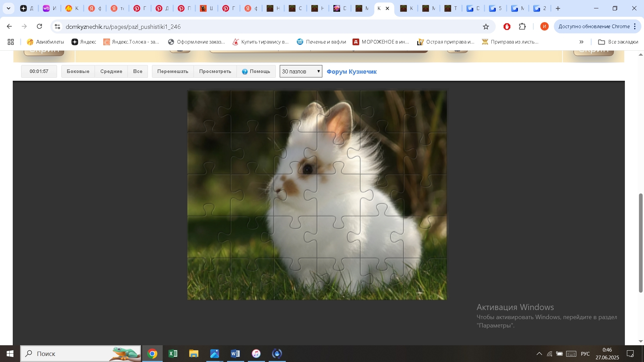644x362 pixels.
Task: Open "Все закладки" folder
Action: pos(618,42)
